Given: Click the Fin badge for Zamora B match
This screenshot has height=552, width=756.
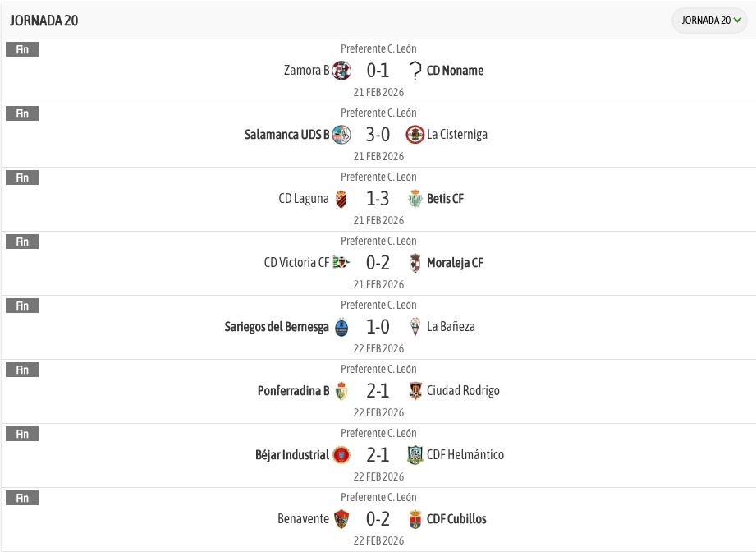Looking at the screenshot, I should [x=22, y=49].
